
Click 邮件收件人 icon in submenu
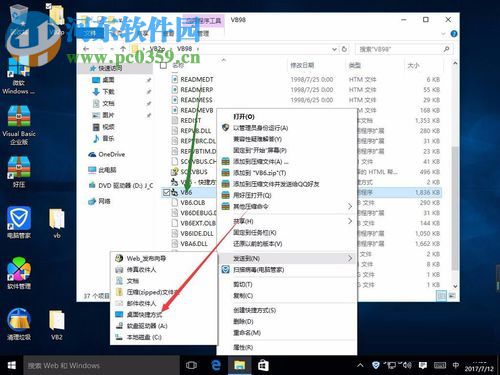pyautogui.click(x=119, y=303)
